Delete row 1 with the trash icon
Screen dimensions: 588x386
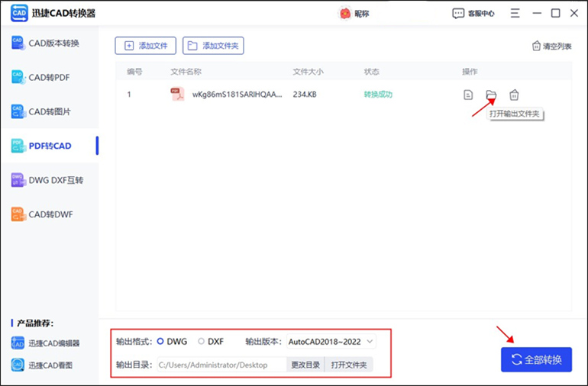click(514, 95)
